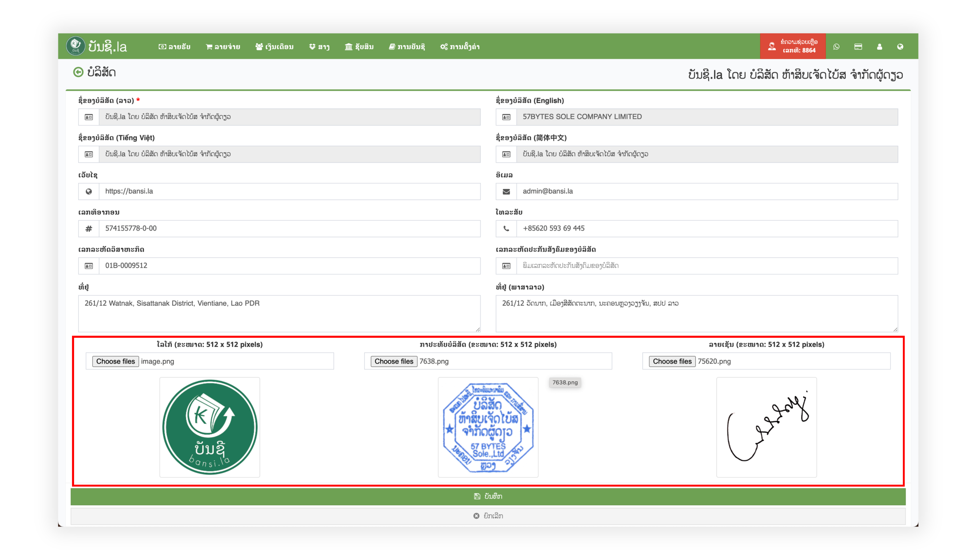
Task: Click the ID card icon beside 01B-0009512 field
Action: (89, 266)
